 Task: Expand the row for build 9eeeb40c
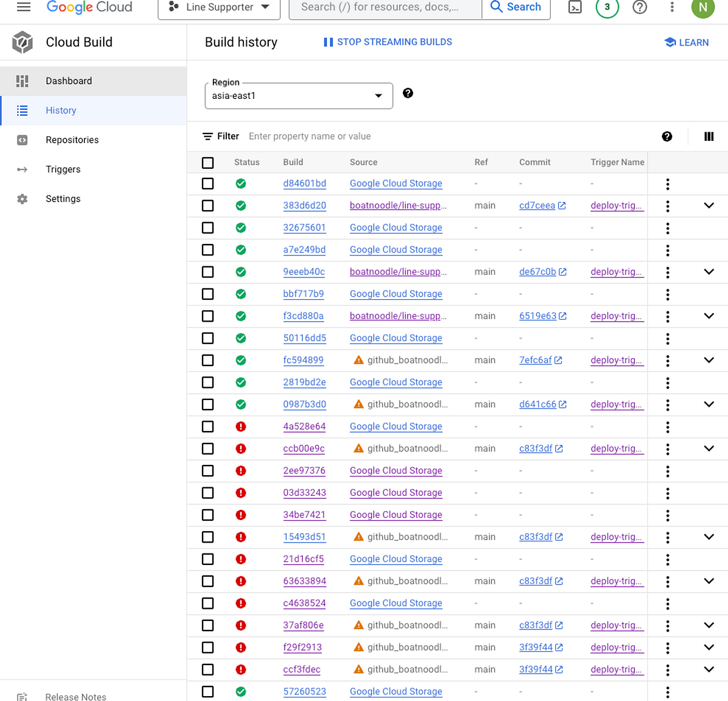coord(709,272)
